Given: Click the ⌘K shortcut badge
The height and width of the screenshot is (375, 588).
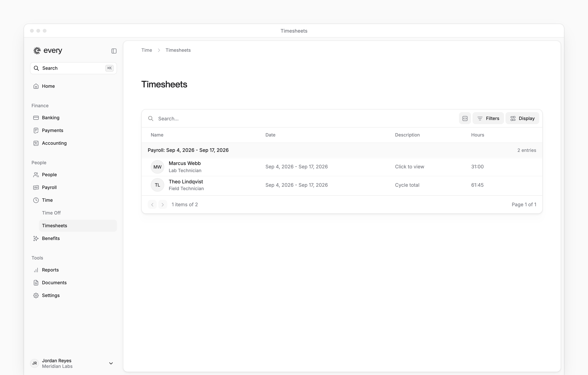Looking at the screenshot, I should tap(109, 68).
